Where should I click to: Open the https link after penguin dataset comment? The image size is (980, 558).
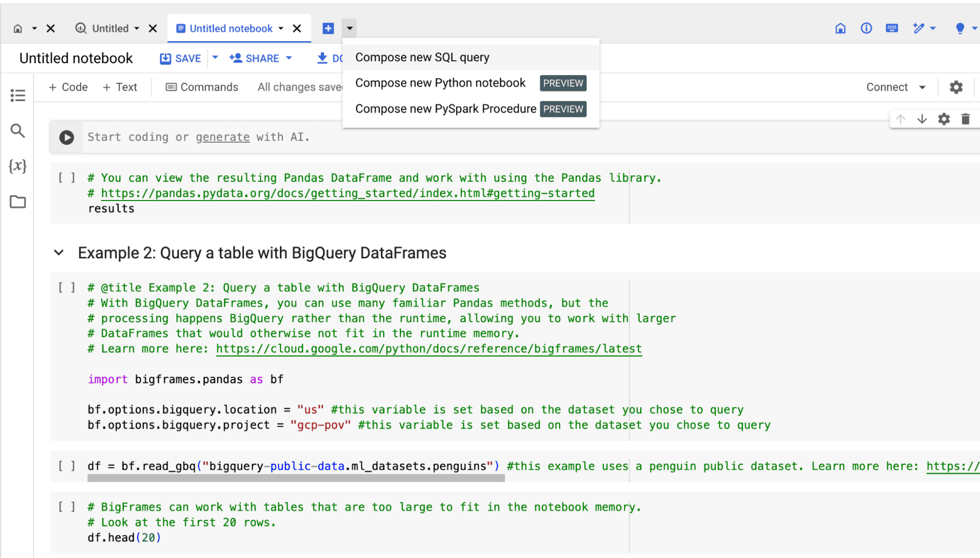coord(953,466)
